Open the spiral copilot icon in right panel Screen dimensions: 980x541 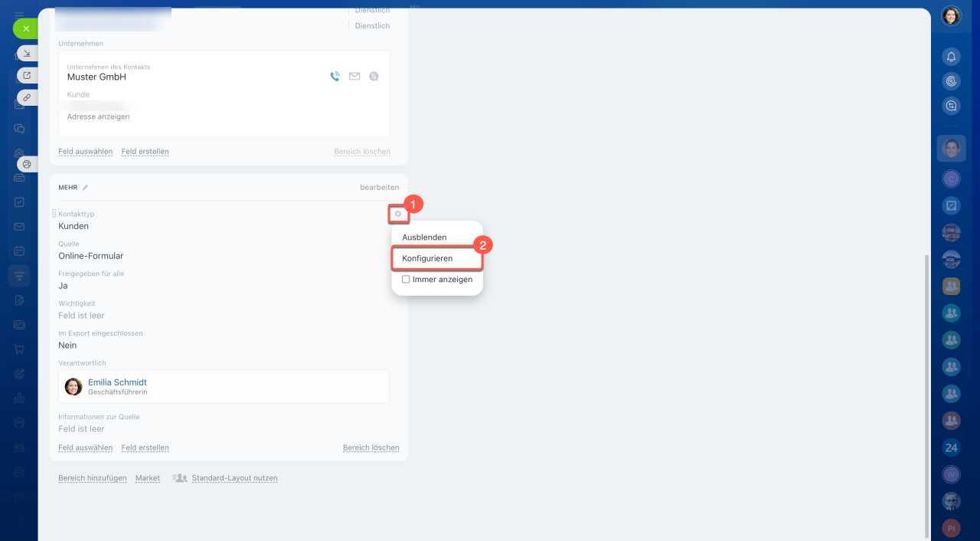[951, 81]
